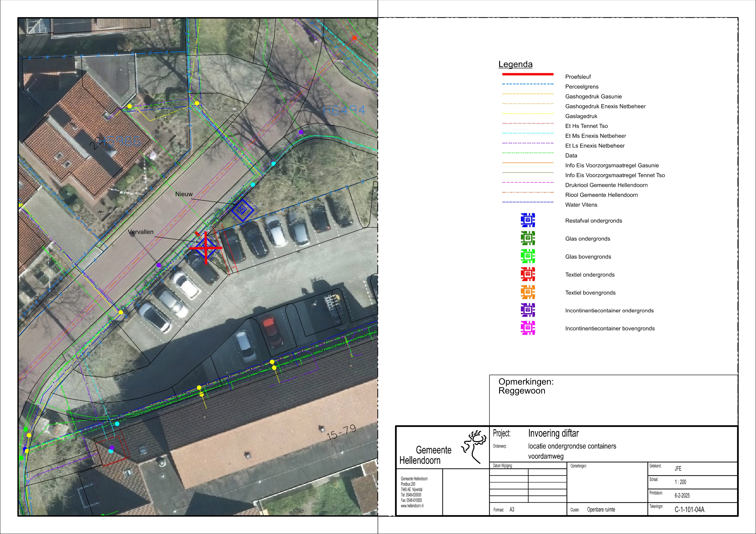Click the Gemeente Hellendoorn tree logo
Screen dimensions: 756x534
474,447
